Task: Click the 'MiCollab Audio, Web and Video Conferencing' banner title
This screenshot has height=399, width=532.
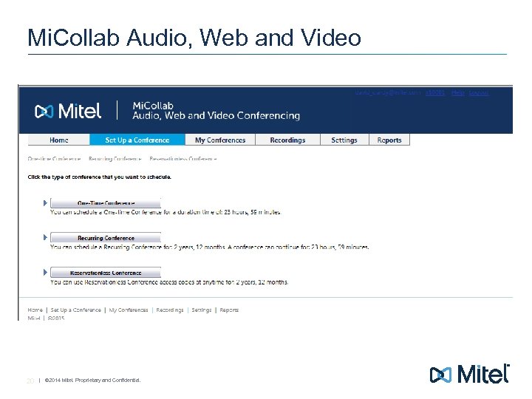Action: point(216,111)
